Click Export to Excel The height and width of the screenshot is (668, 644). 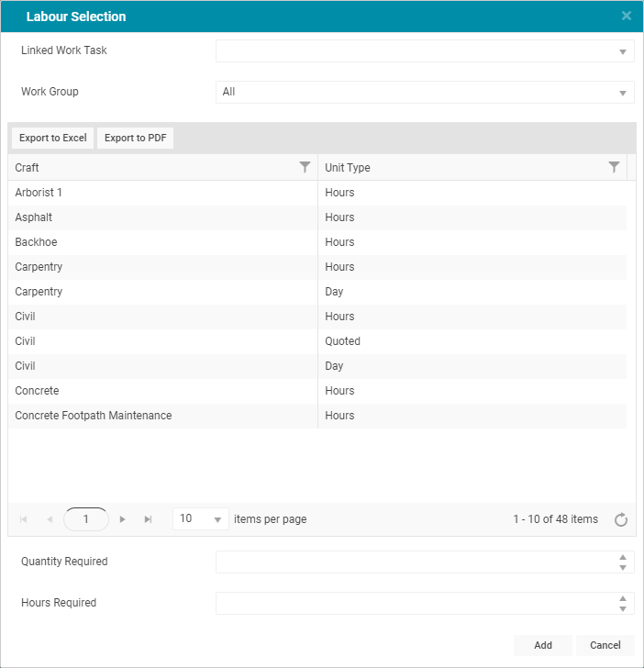coord(53,138)
